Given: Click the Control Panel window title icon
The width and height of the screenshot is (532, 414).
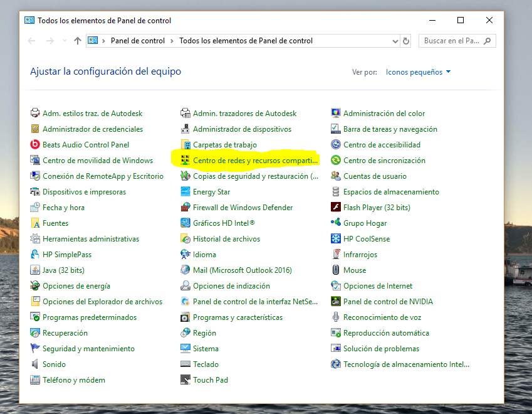Looking at the screenshot, I should 29,20.
